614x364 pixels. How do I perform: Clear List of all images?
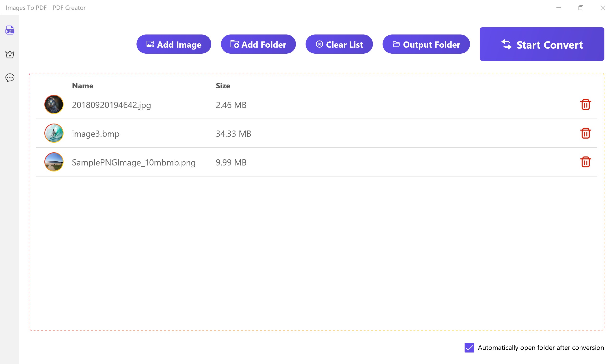click(339, 44)
